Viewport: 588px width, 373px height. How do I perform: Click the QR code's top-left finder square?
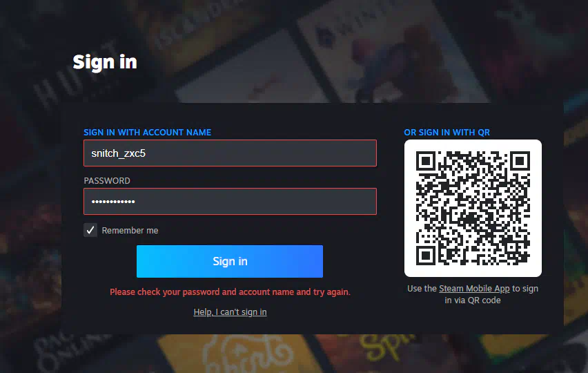(x=426, y=161)
